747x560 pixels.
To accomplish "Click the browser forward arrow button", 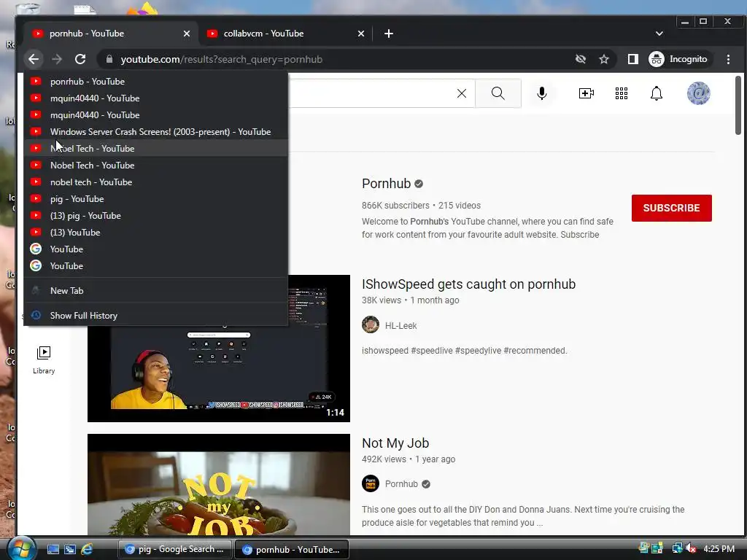I will (57, 59).
